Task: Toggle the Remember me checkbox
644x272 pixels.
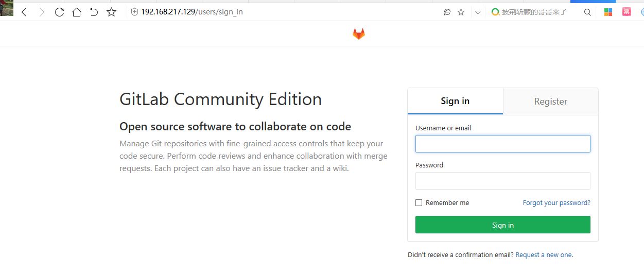Action: tap(419, 203)
